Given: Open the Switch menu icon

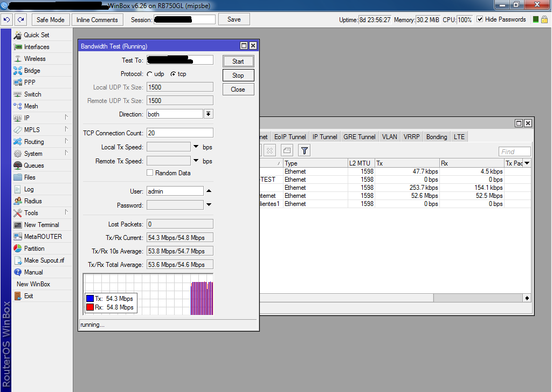Looking at the screenshot, I should 18,94.
